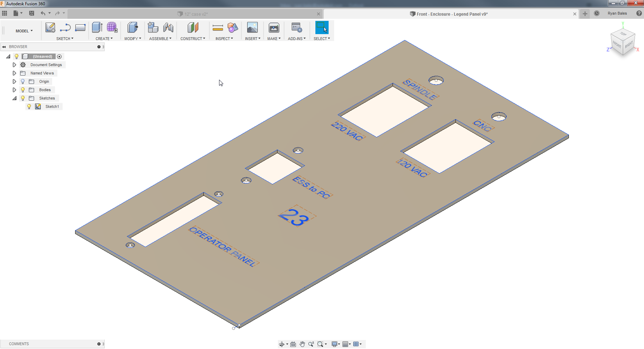Toggle visibility bulb for Sketches folder
The height and width of the screenshot is (349, 644).
(23, 98)
